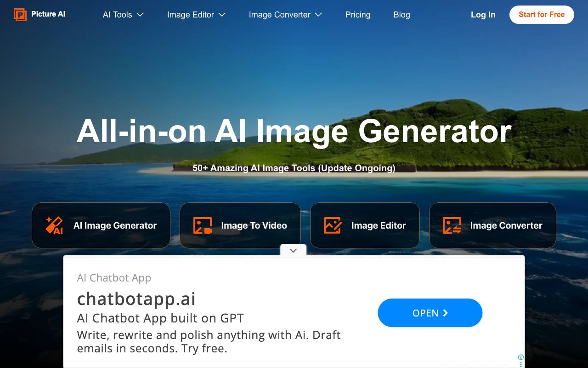Screen dimensions: 588x368
Task: Open the AI Image Generator card label
Action: [115, 225]
